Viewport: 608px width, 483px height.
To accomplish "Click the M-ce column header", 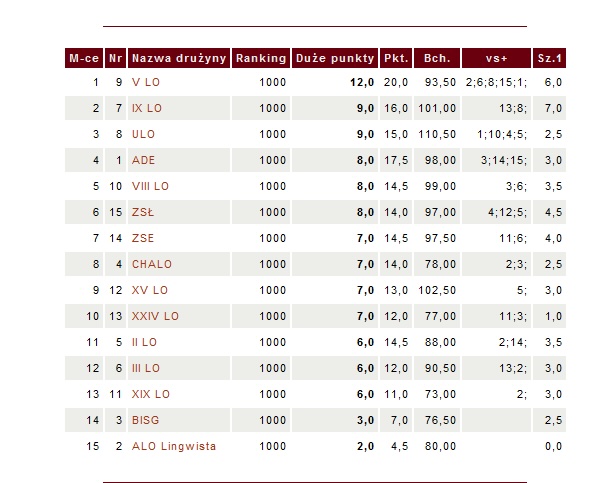I will coord(83,57).
